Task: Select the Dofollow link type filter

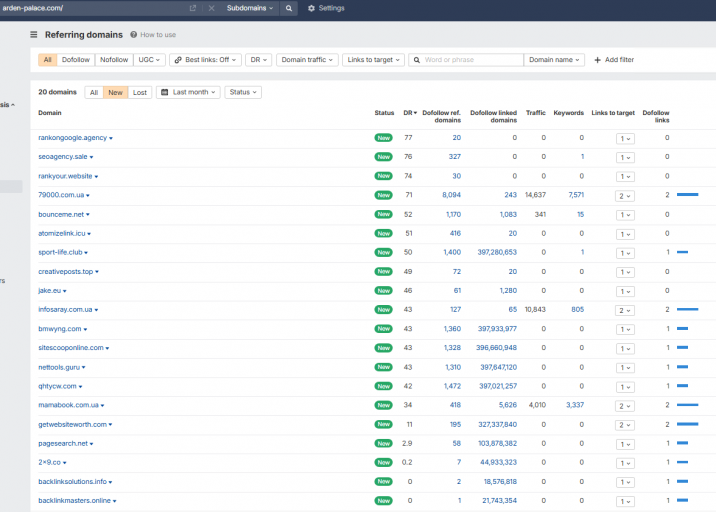Action: coord(76,60)
